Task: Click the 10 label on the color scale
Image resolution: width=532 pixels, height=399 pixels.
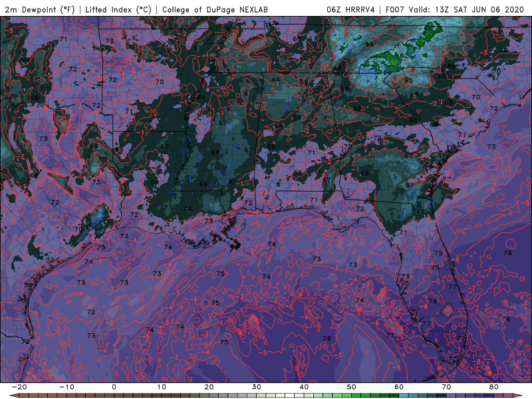Action: (162, 387)
